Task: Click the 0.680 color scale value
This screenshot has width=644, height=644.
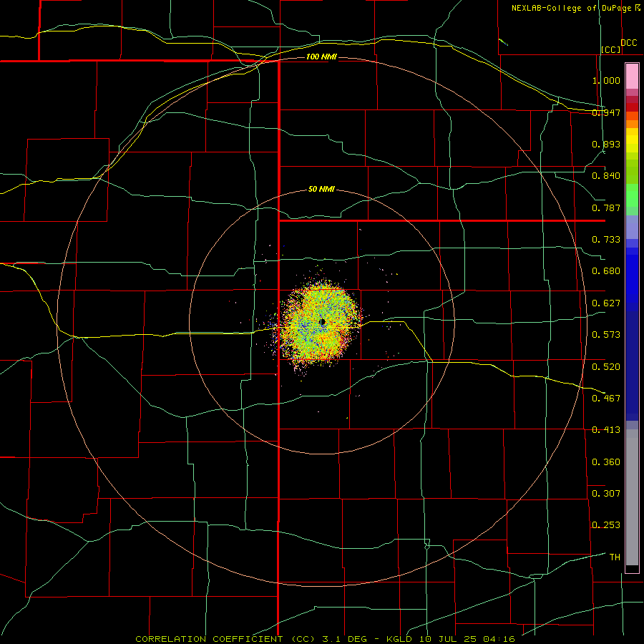Action: 606,271
